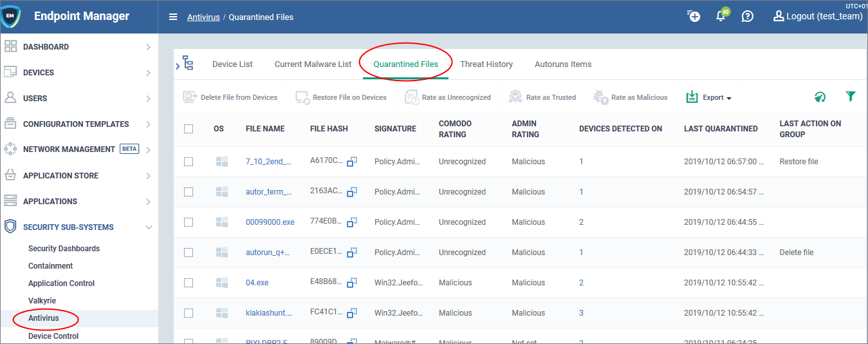Open Security Dashboards in the sidebar
The width and height of the screenshot is (868, 344).
pos(64,249)
